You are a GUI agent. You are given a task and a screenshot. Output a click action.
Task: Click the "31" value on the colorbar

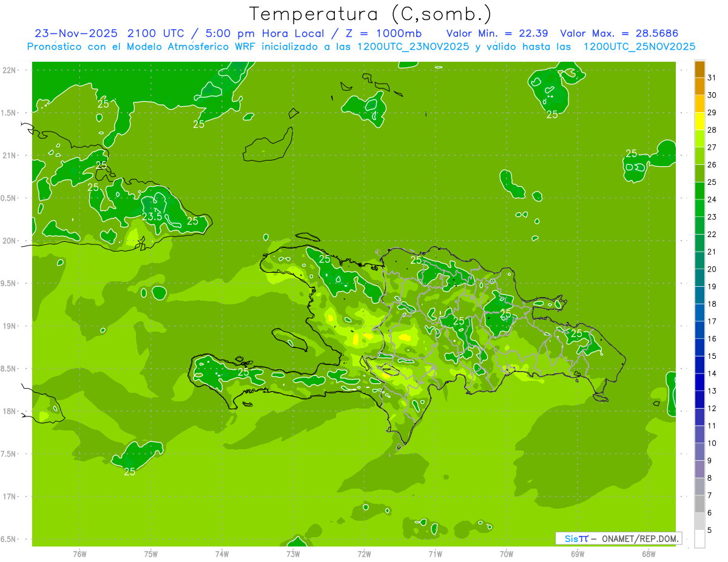pyautogui.click(x=712, y=78)
